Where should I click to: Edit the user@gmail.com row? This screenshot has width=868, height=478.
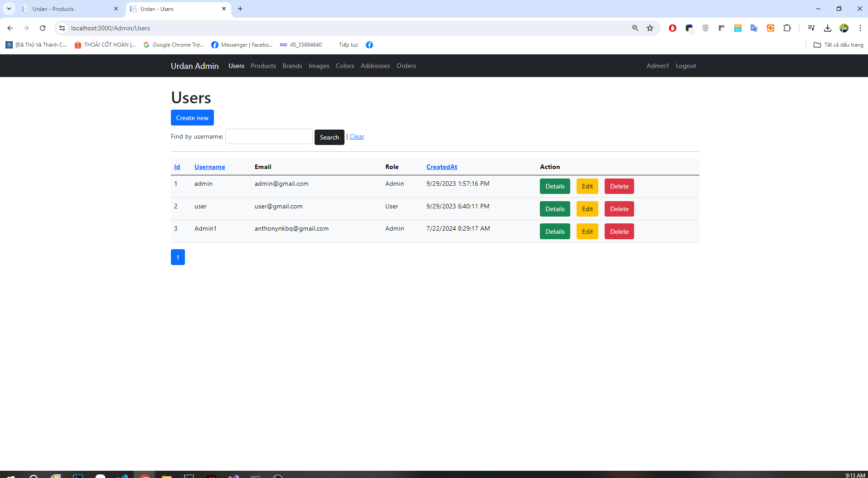pos(587,209)
